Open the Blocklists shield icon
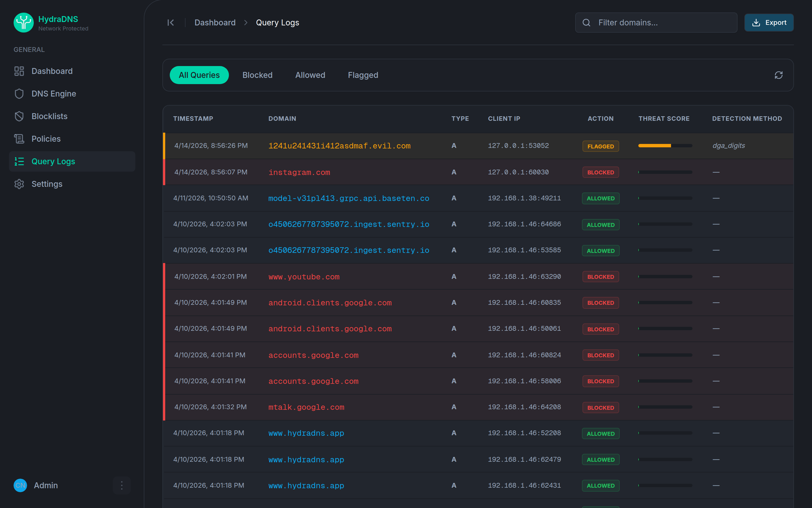812x508 pixels. (x=19, y=116)
